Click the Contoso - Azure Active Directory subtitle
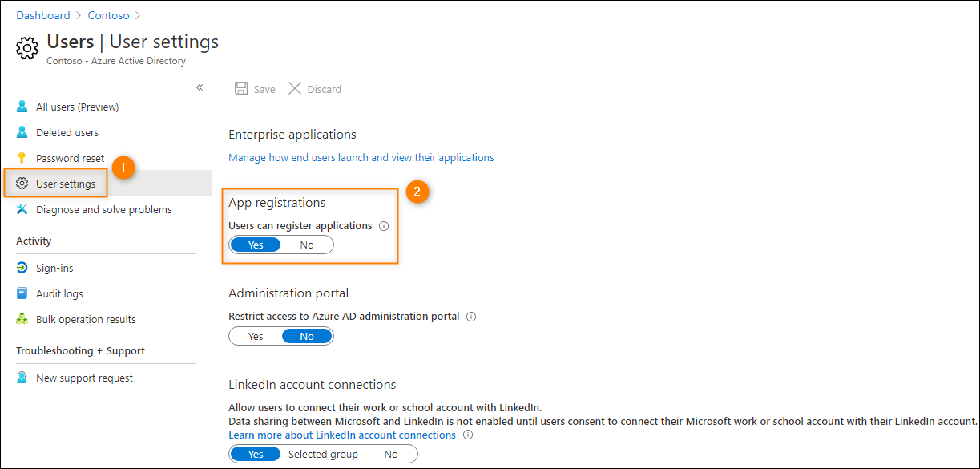Screen dimensions: 980x469 116,61
